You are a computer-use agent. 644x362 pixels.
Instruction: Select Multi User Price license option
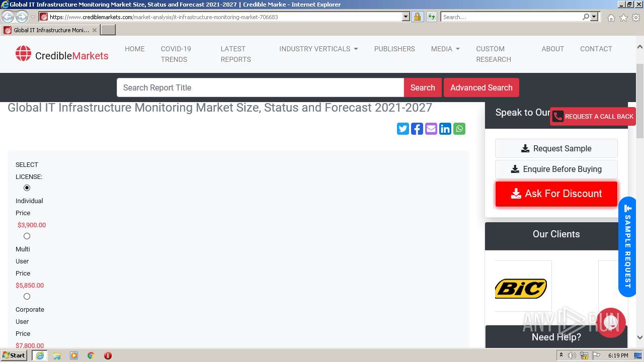(27, 236)
